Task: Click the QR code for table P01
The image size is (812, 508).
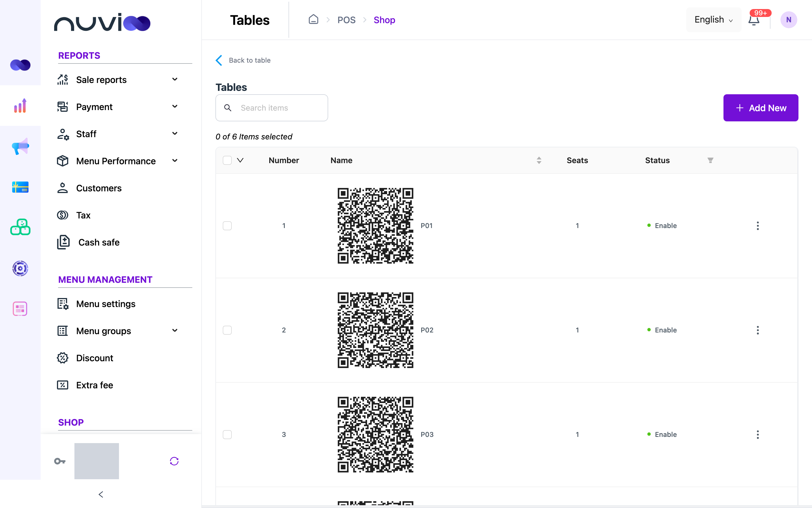Action: 375,226
